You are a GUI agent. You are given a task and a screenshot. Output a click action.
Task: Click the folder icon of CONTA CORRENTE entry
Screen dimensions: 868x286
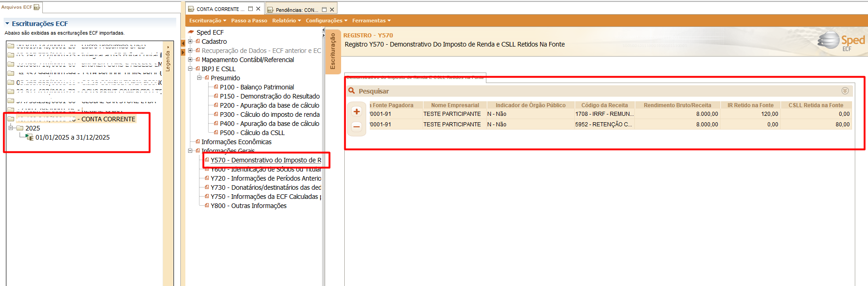pyautogui.click(x=11, y=119)
